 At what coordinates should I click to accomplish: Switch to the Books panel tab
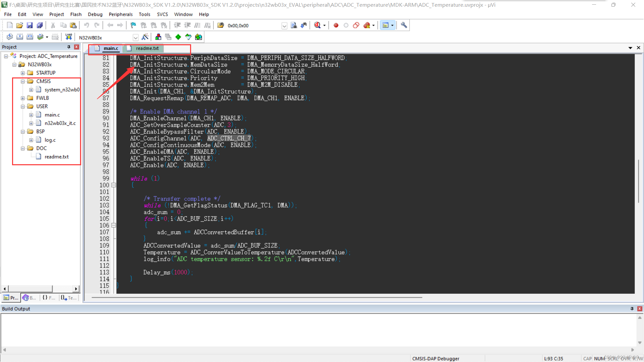point(30,298)
